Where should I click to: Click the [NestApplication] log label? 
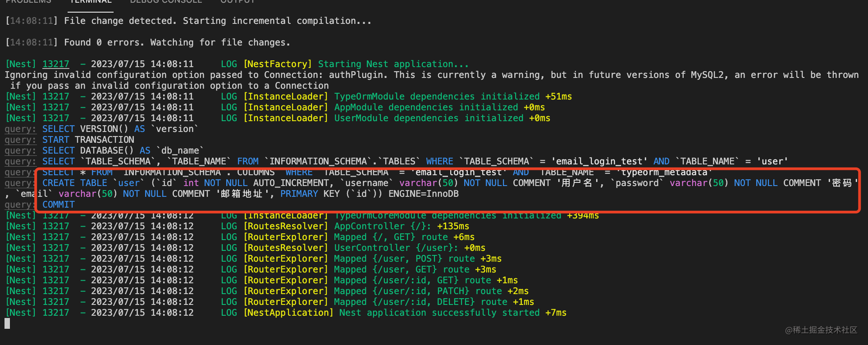288,313
